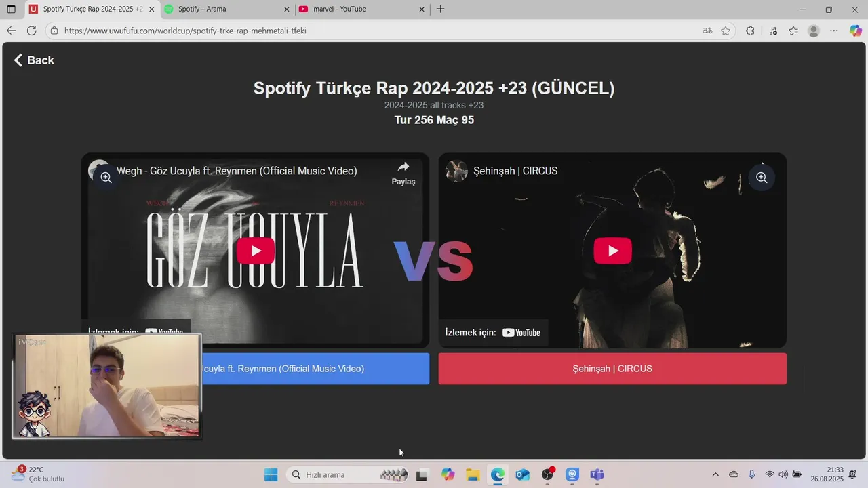Open the Windows Start menu
The width and height of the screenshot is (868, 488).
[x=271, y=474]
